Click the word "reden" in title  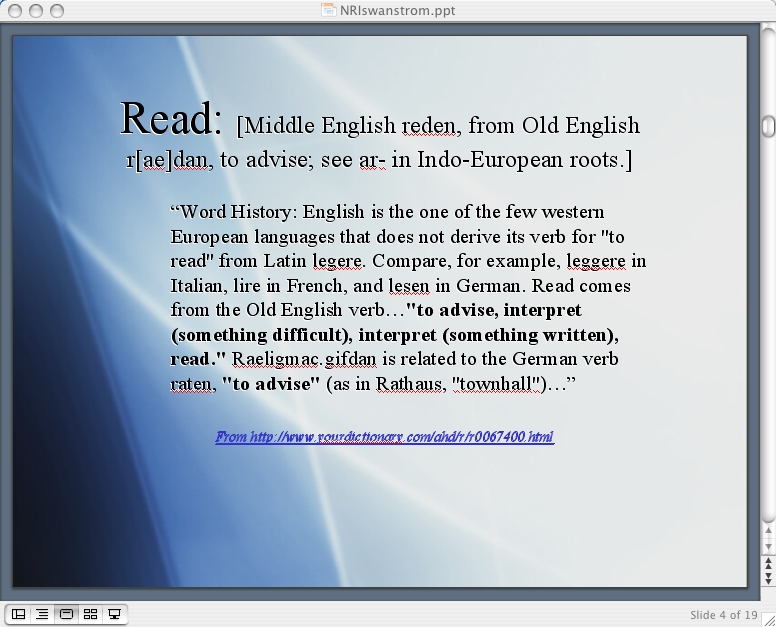(428, 126)
